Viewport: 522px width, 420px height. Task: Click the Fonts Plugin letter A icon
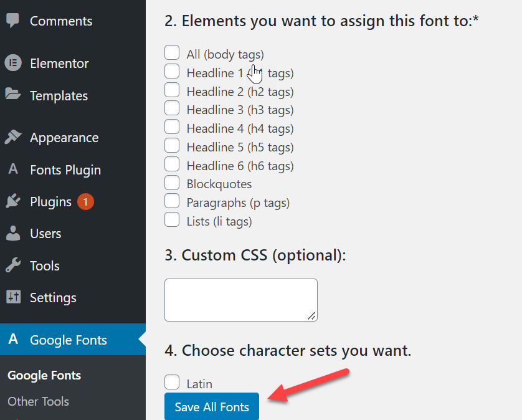coord(13,169)
